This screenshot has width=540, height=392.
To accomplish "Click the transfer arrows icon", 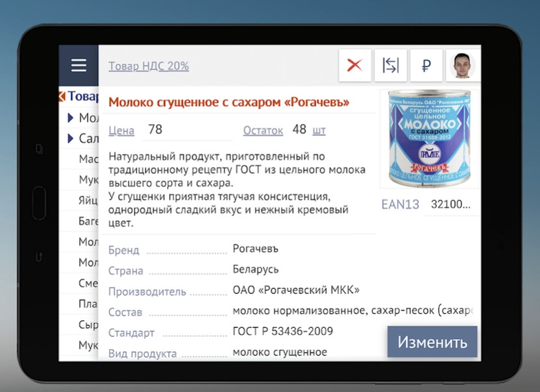I will (391, 66).
